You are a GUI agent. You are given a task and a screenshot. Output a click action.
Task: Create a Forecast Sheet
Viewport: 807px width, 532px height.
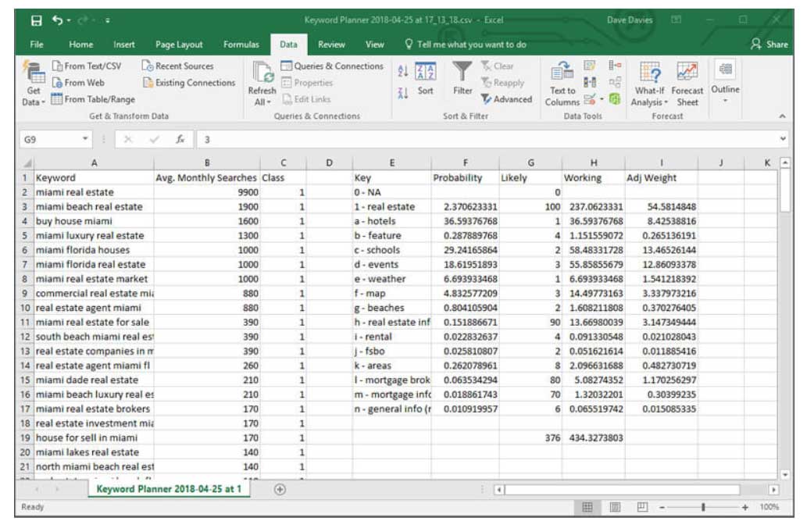(687, 84)
